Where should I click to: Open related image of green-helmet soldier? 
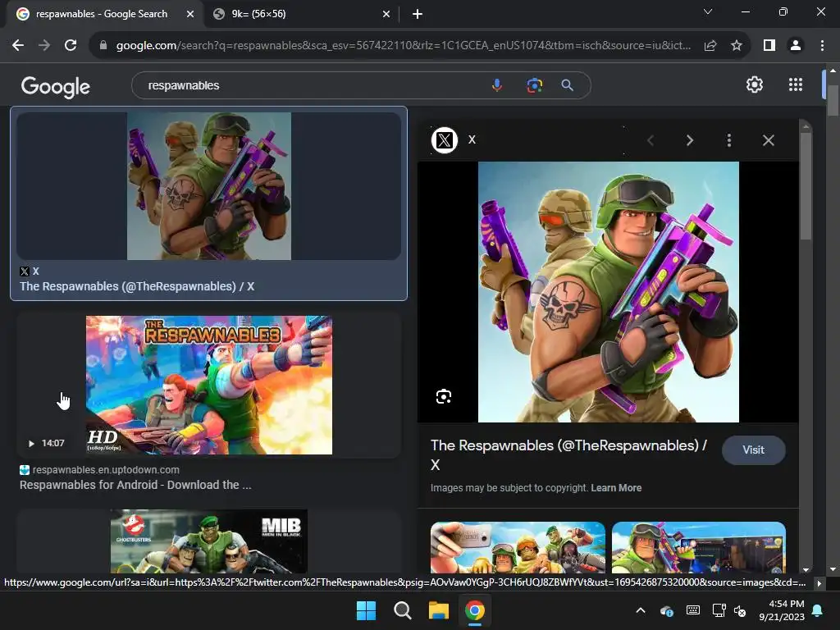(699, 547)
